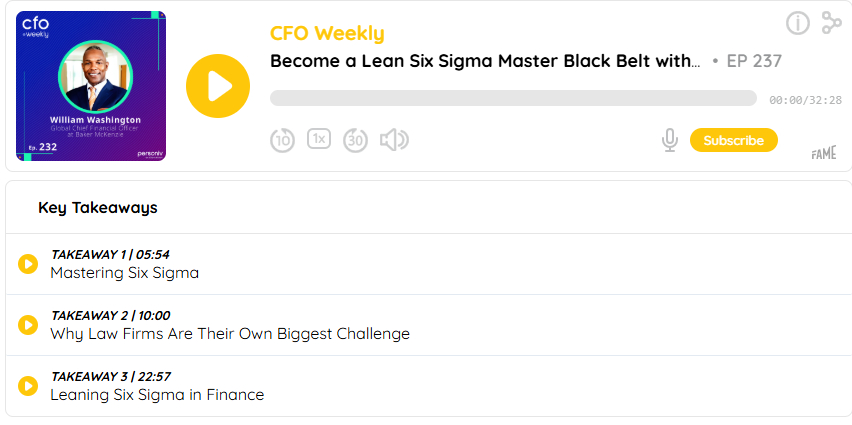Play Takeaway 2 at 10:00
The width and height of the screenshot is (852, 425).
pos(28,325)
